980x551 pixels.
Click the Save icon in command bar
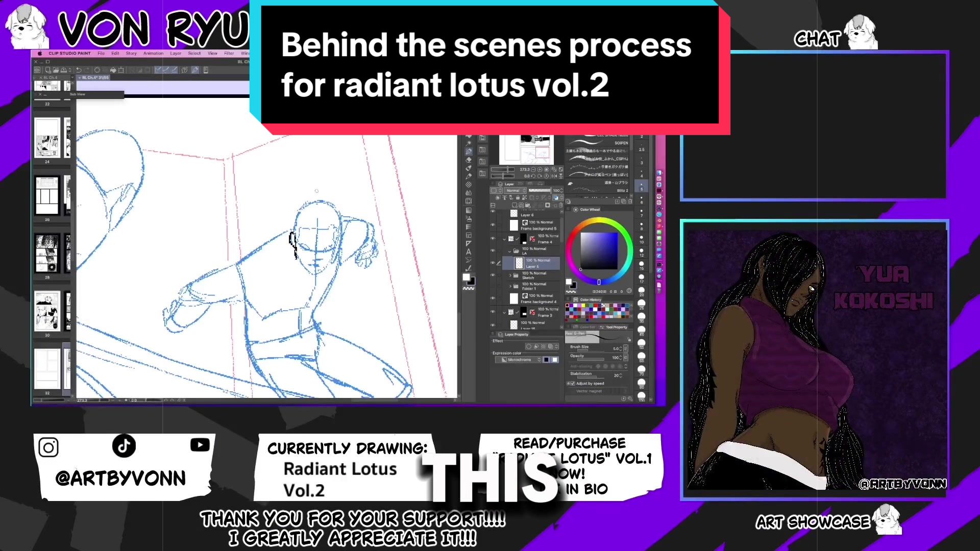coord(64,70)
